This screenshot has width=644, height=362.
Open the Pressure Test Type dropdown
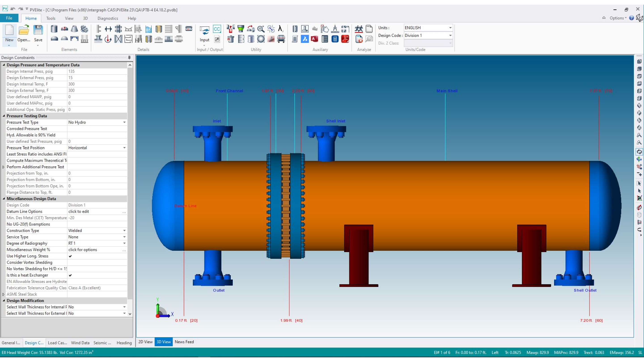[124, 122]
